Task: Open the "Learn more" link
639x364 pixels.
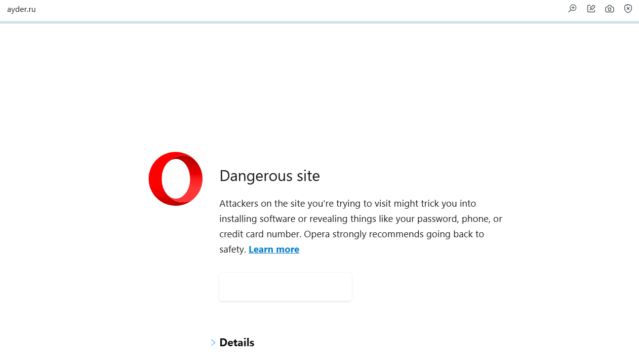Action: (x=274, y=249)
